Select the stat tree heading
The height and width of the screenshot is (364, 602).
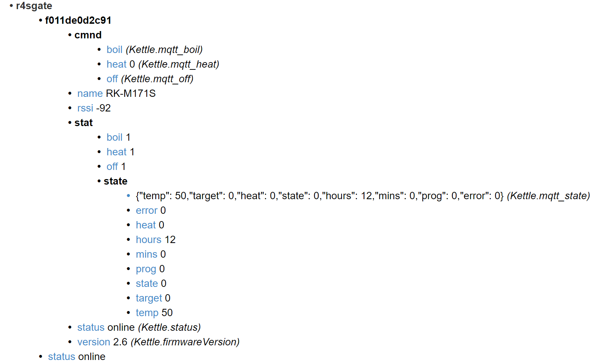coord(83,123)
